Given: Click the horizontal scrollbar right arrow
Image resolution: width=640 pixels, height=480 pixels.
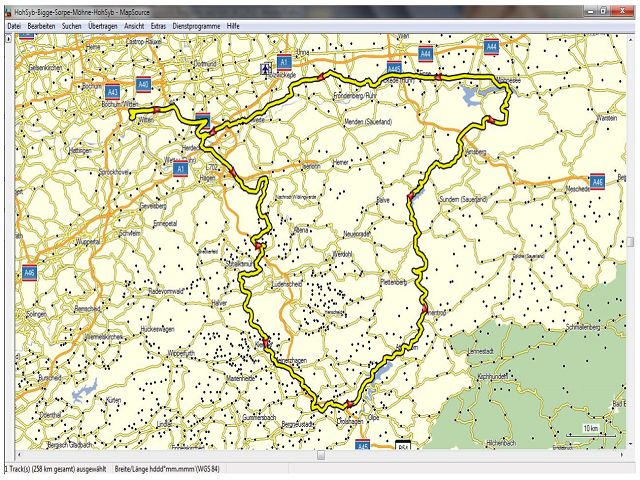Looking at the screenshot, I should [622, 455].
